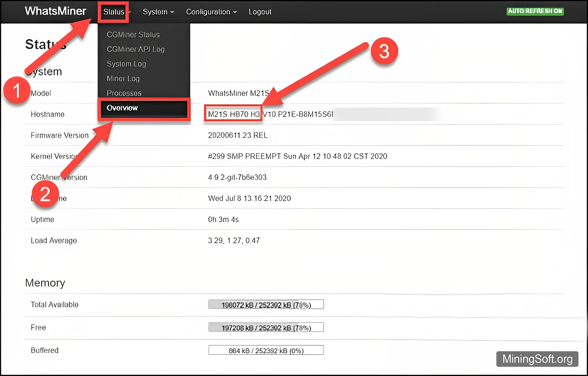Open the Configuration dropdown menu
This screenshot has height=376, width=588.
point(211,12)
